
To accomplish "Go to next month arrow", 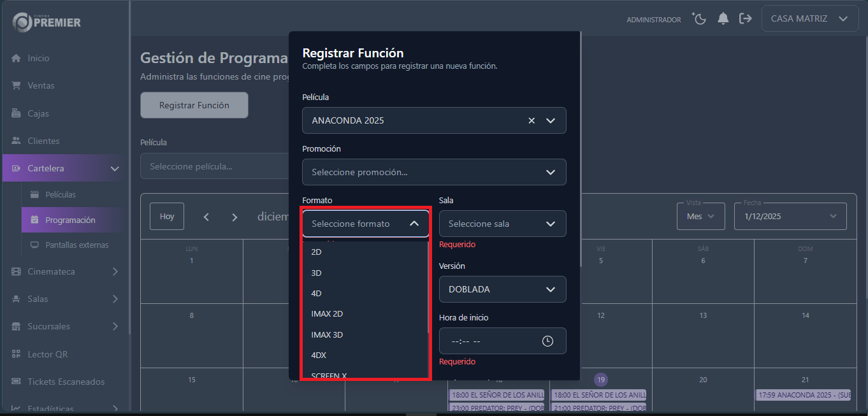I will point(235,217).
